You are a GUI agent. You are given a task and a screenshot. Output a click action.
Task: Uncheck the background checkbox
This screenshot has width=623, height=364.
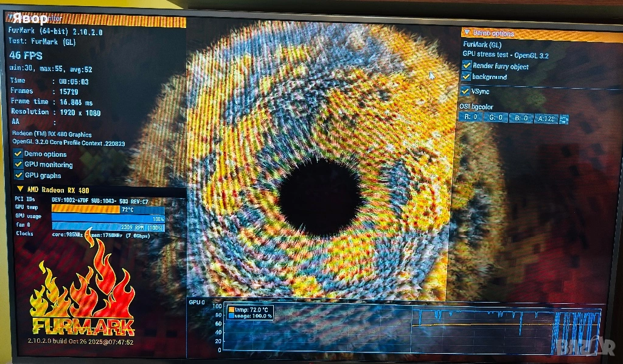tap(467, 77)
